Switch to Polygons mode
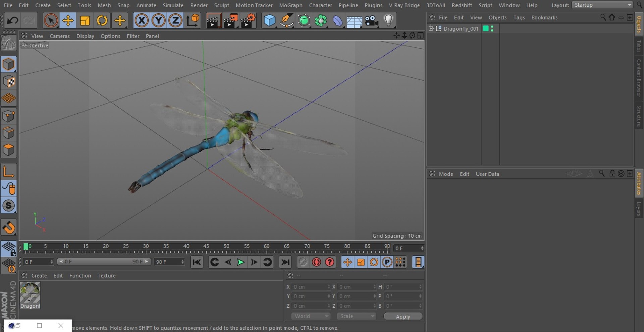 [x=9, y=150]
